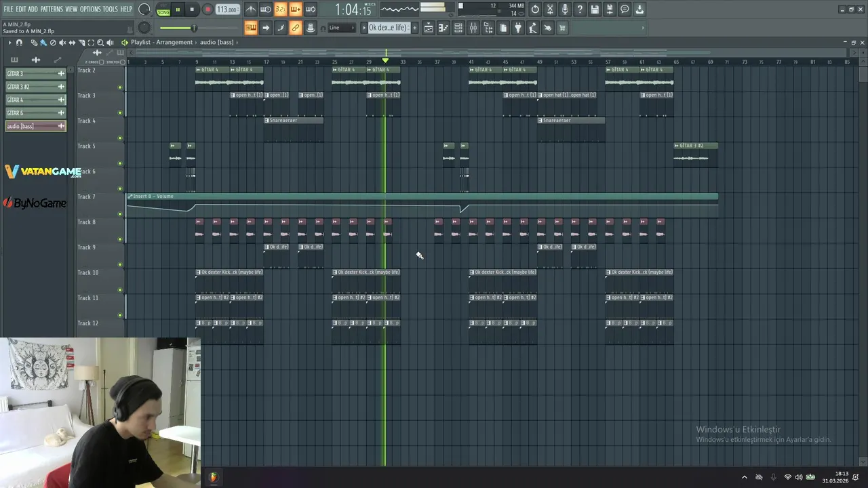Select 'audio [bass]' in the picker
The height and width of the screenshot is (488, 868).
(x=36, y=126)
